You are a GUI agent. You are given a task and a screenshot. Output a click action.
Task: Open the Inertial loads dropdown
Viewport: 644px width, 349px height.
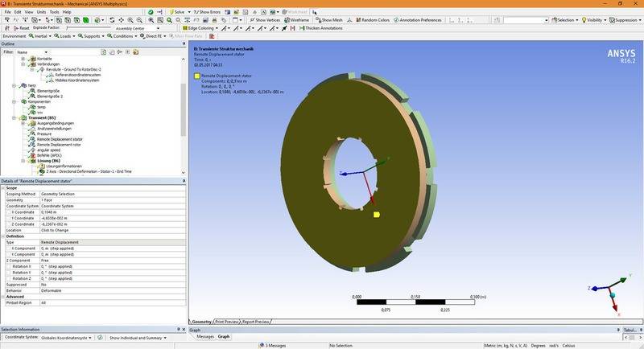pyautogui.click(x=39, y=36)
